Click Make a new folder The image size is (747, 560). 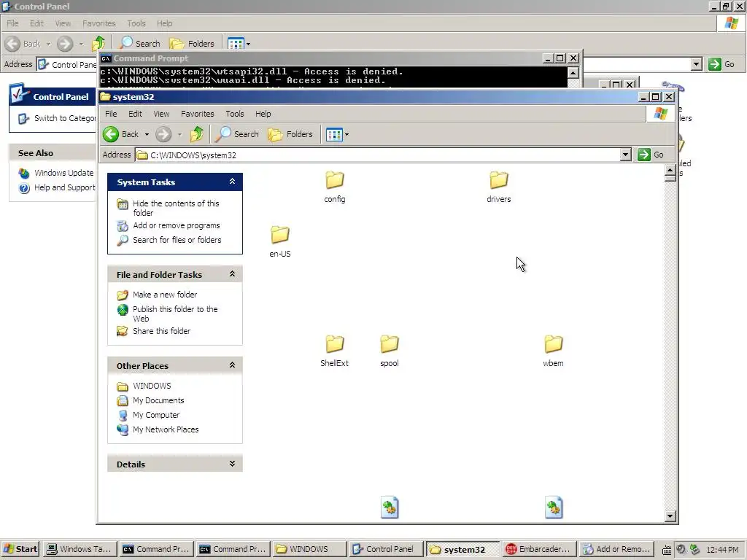[x=165, y=295]
